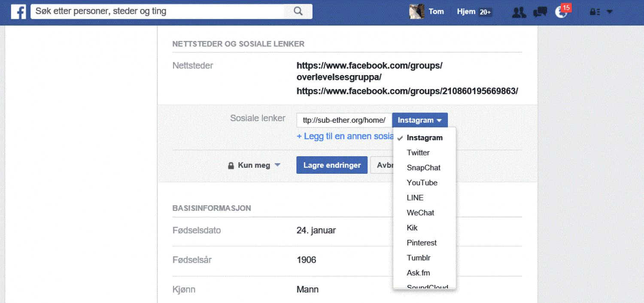This screenshot has width=644, height=303.
Task: Click the search magnifying glass icon
Action: coord(298,12)
